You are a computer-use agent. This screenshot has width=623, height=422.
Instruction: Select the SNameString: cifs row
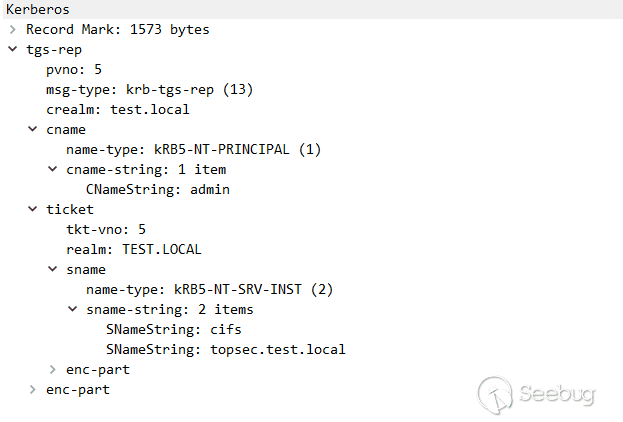pos(173,330)
